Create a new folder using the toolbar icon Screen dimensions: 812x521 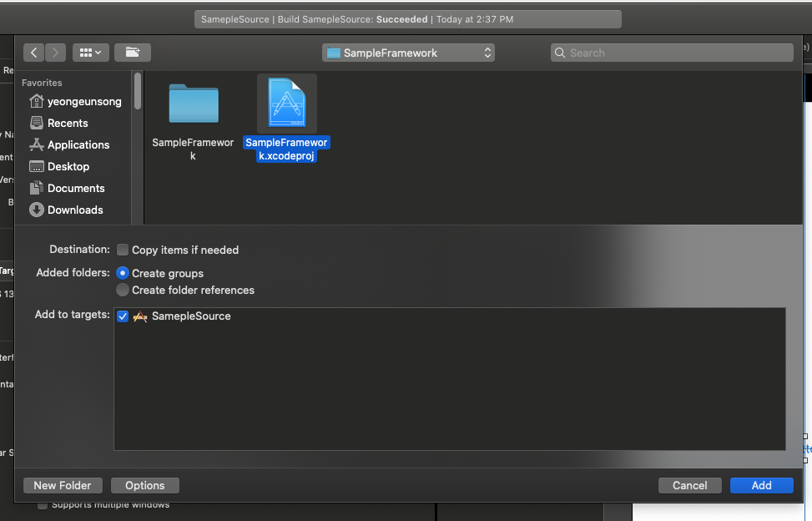point(133,53)
